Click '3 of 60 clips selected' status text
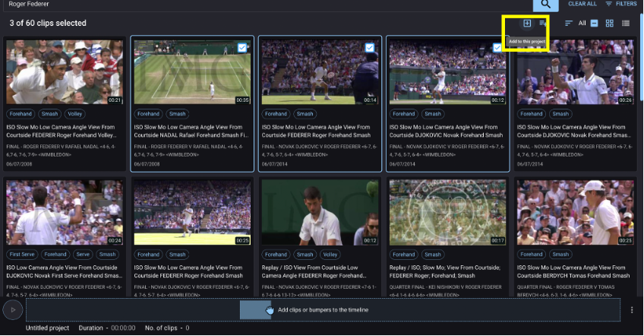This screenshot has height=336, width=644. (x=48, y=23)
